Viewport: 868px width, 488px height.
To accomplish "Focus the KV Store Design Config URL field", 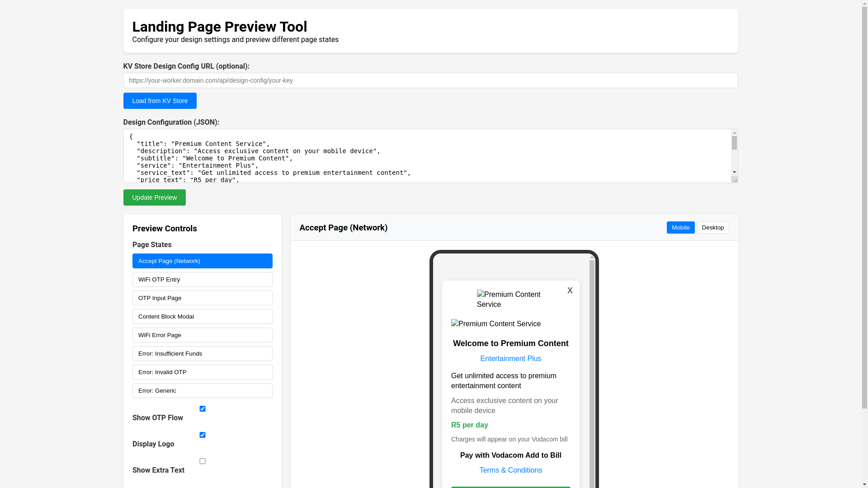I will (430, 80).
